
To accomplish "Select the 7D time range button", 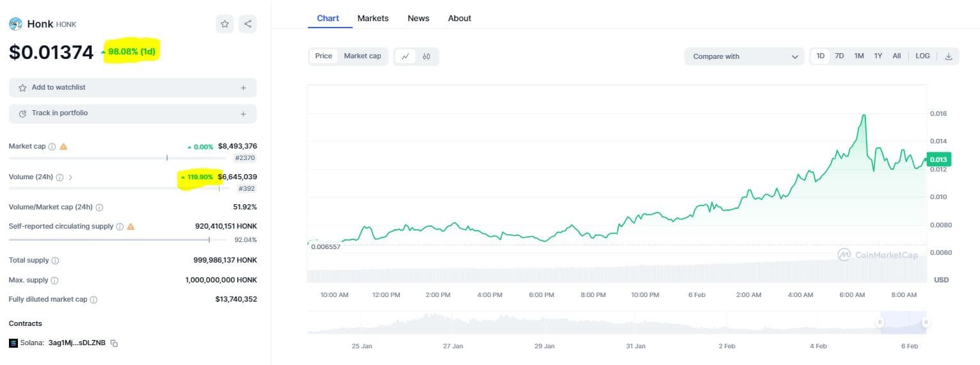I will 839,56.
